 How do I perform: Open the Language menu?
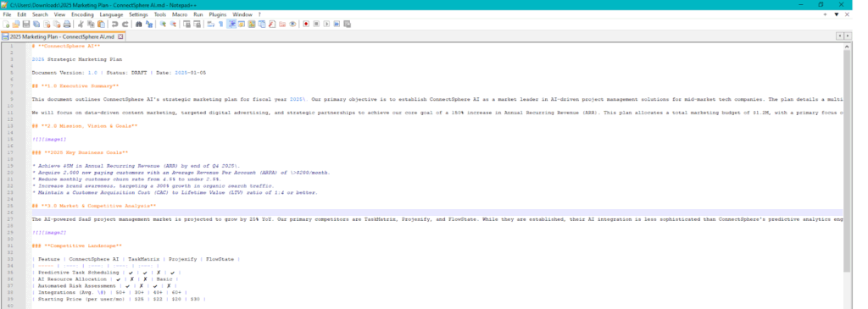(111, 14)
